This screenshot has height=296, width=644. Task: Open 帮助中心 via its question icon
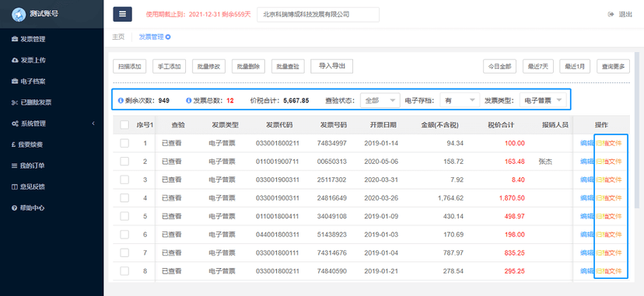pos(14,208)
